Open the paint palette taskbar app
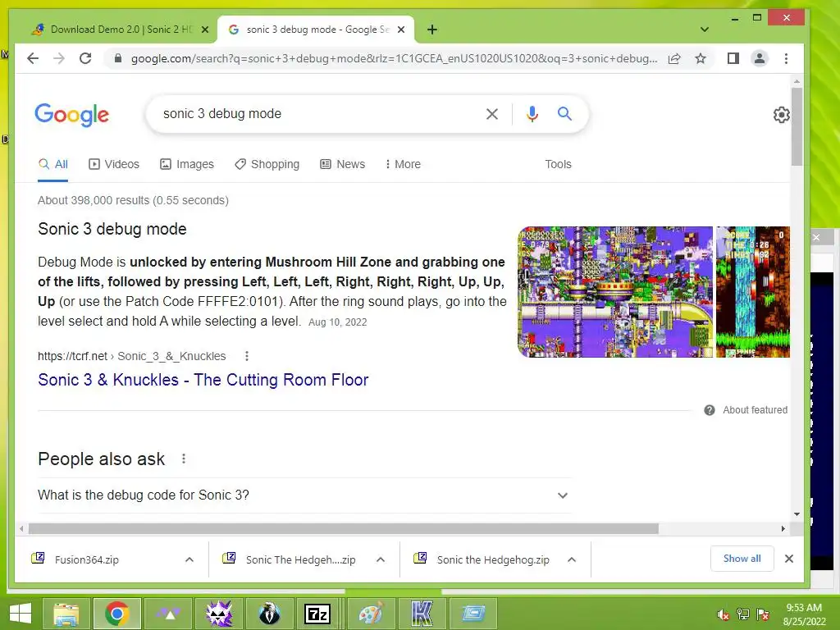 click(371, 614)
